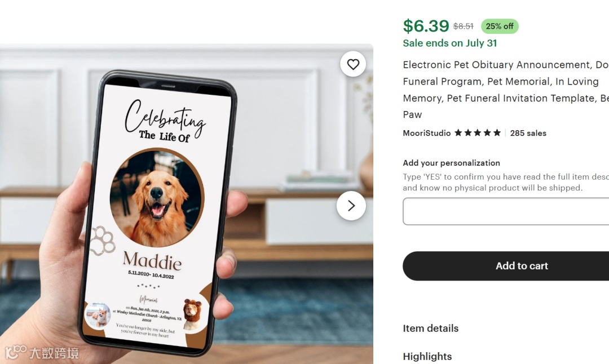The width and height of the screenshot is (609, 364).
Task: Click the product title text
Action: [x=506, y=90]
